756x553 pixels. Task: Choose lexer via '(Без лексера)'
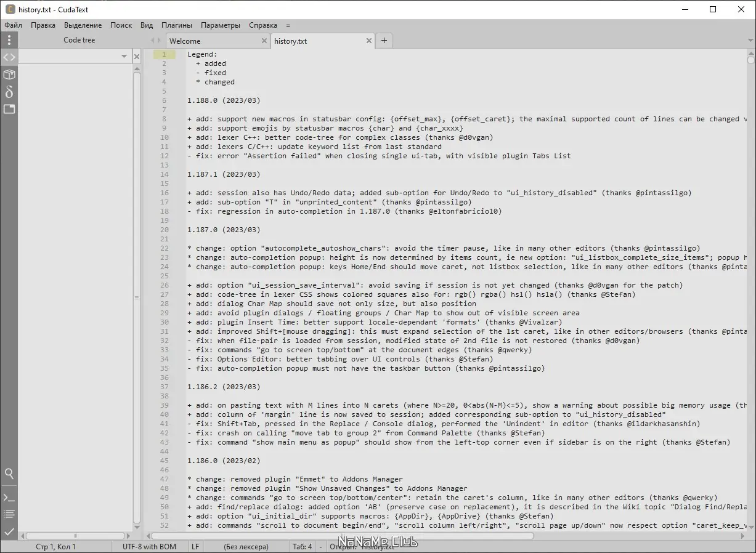tap(246, 547)
